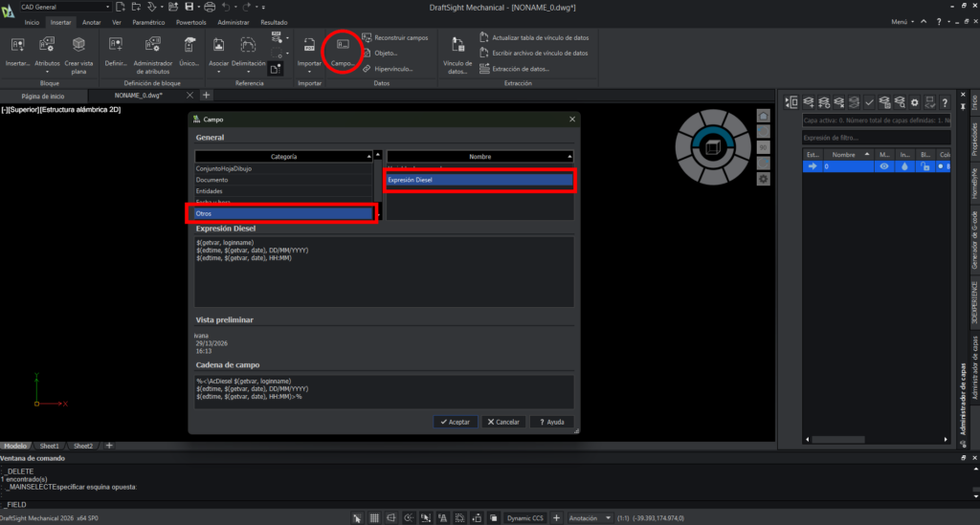Expand the Delimitación dropdown arrow
980x525 pixels.
click(248, 73)
